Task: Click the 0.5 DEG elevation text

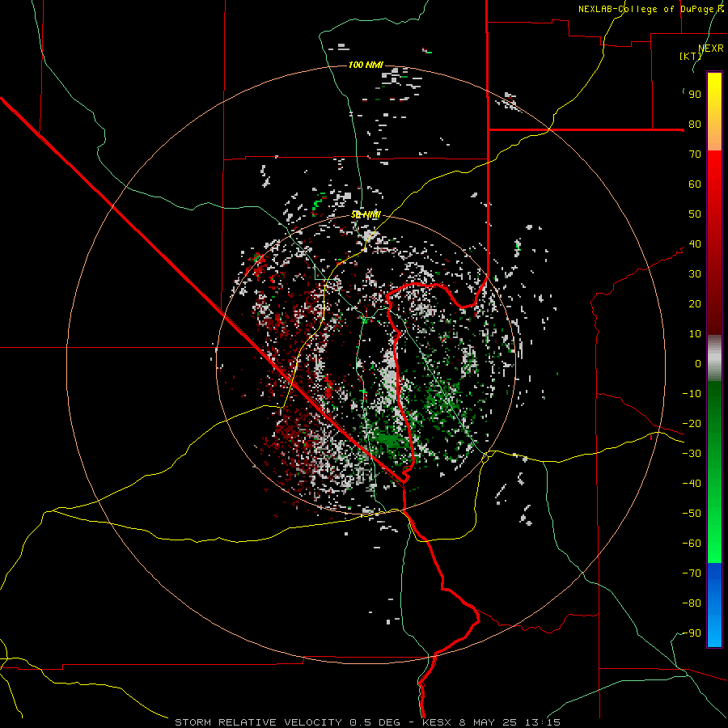Action: pyautogui.click(x=374, y=722)
